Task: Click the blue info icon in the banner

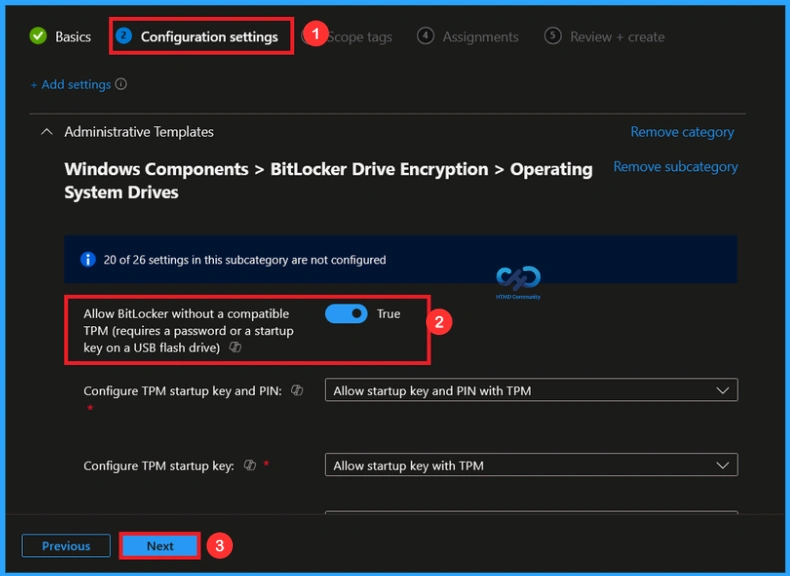Action: tap(88, 260)
